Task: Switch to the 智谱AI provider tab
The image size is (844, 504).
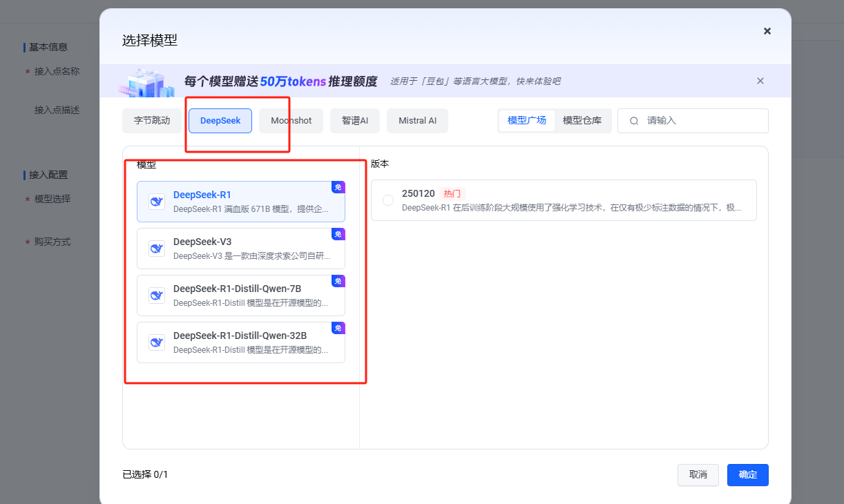Action: [x=355, y=121]
